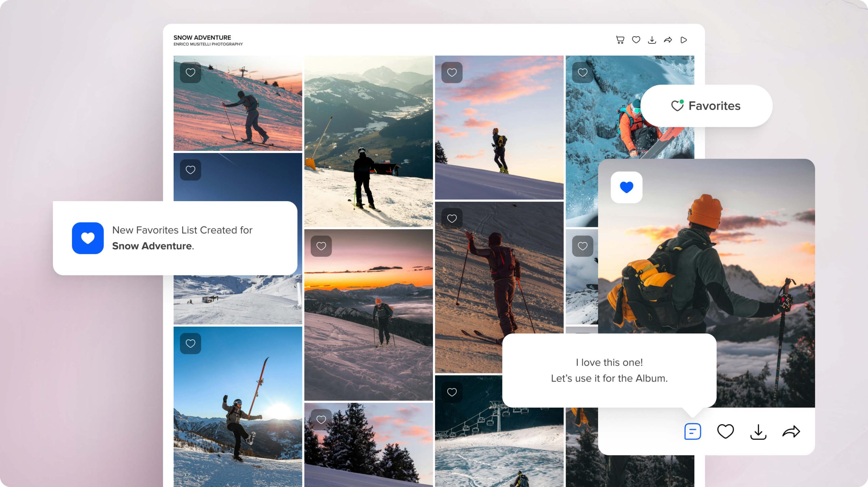The width and height of the screenshot is (868, 487).
Task: Download the orange-beanie hiker photo
Action: pyautogui.click(x=758, y=431)
